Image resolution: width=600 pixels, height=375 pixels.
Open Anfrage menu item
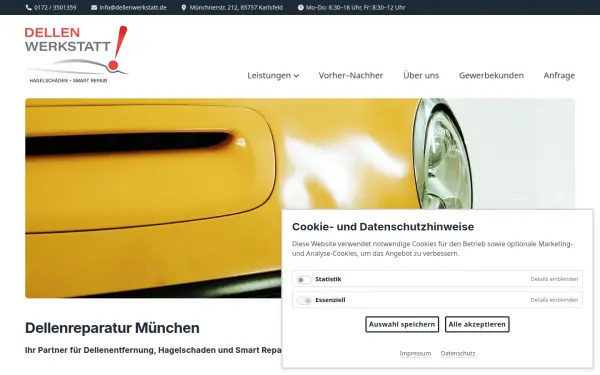(559, 75)
